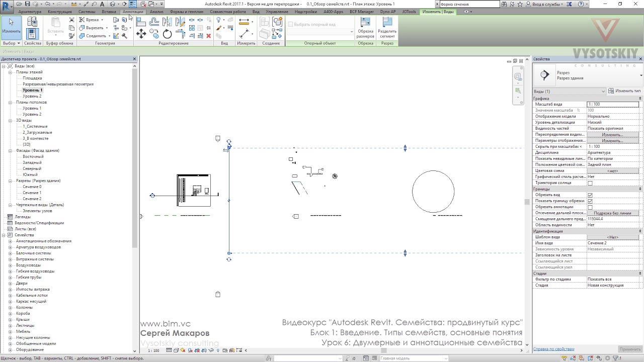Click the Cut to clipboard scissors icon
This screenshot has width=644, height=362.
tap(71, 20)
